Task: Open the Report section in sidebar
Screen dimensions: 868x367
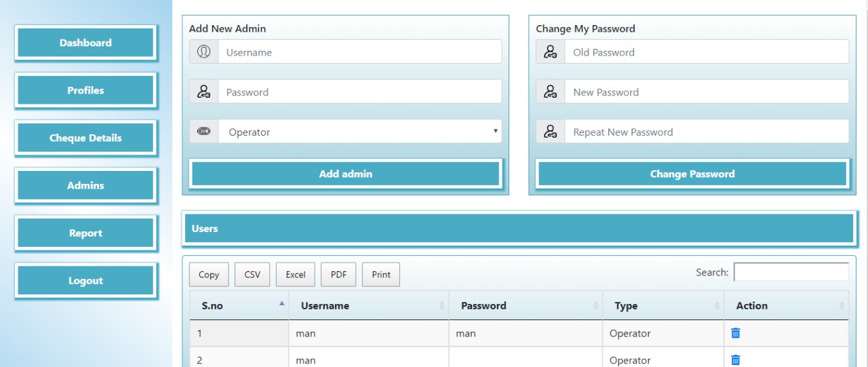Action: coord(85,233)
